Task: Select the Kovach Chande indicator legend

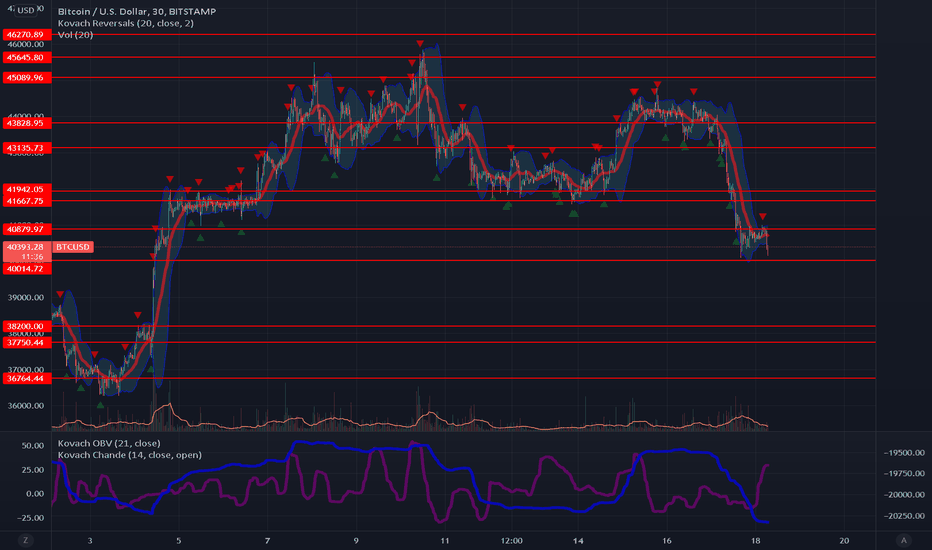Action: click(130, 455)
